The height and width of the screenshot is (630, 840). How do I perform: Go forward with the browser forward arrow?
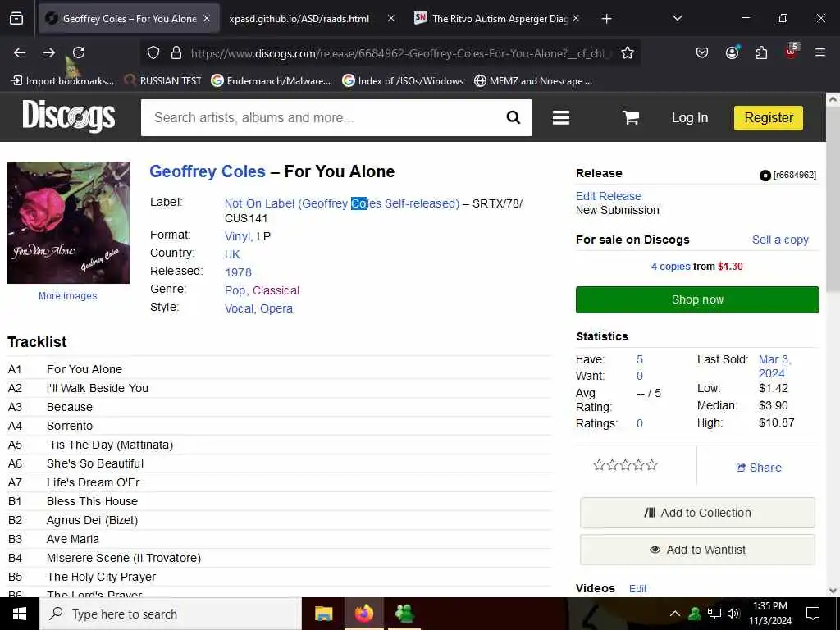coord(48,52)
